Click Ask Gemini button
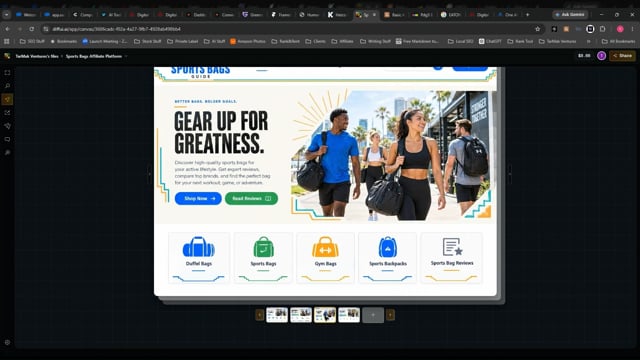Screen dimensions: 640x360 click(570, 14)
